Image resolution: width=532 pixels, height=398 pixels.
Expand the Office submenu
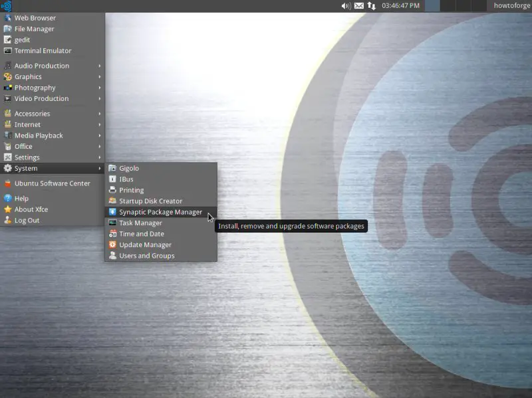(53, 146)
